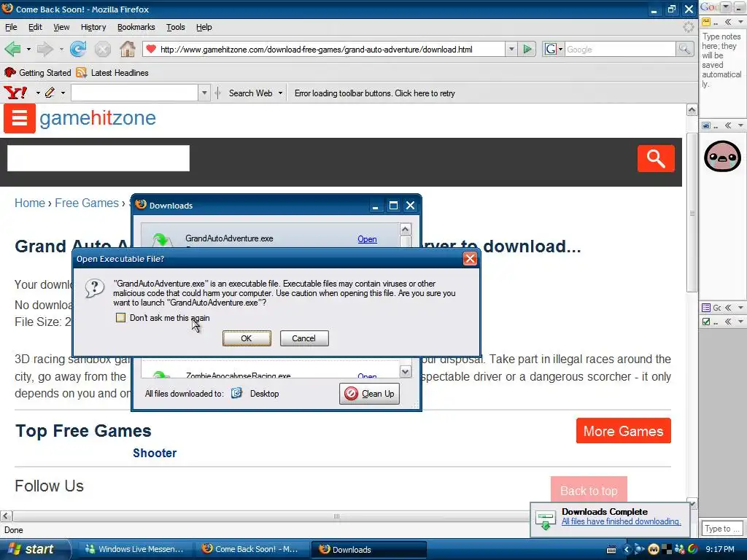Click the pencil icon in Yahoo toolbar
Screen dimensions: 747x560
coord(50,93)
